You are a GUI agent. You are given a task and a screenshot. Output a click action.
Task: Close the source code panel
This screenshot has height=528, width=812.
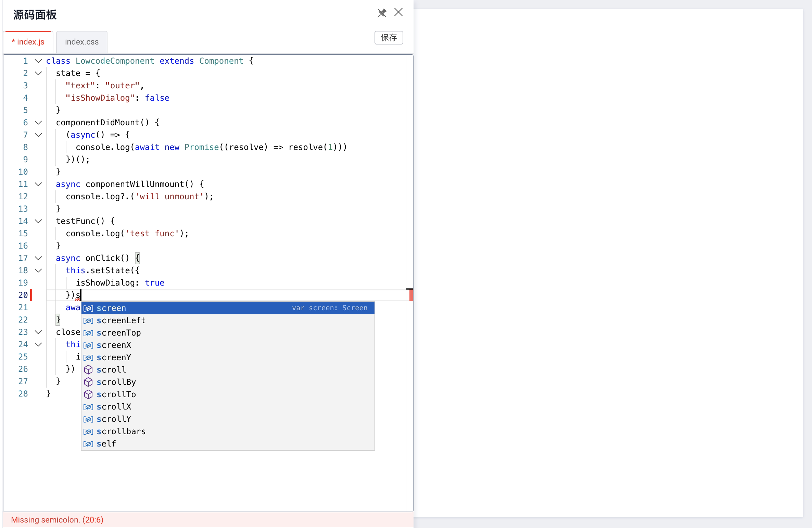pyautogui.click(x=398, y=12)
